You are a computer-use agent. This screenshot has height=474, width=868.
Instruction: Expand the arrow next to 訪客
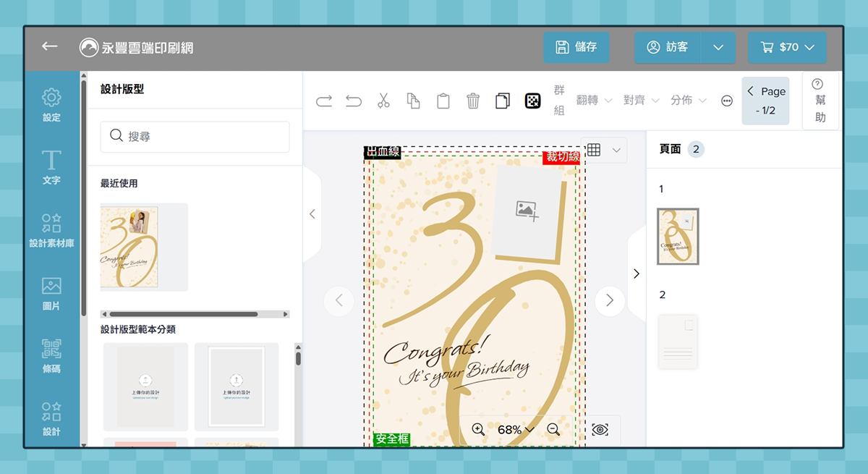pyautogui.click(x=718, y=47)
